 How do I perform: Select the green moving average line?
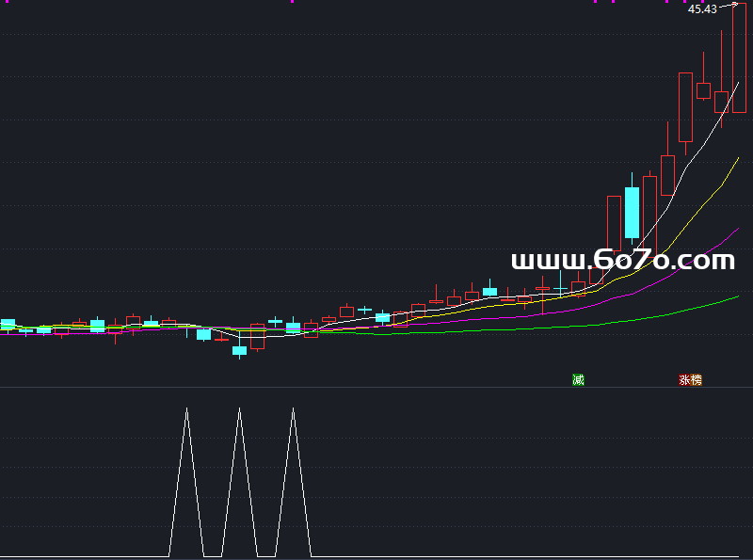click(x=659, y=314)
